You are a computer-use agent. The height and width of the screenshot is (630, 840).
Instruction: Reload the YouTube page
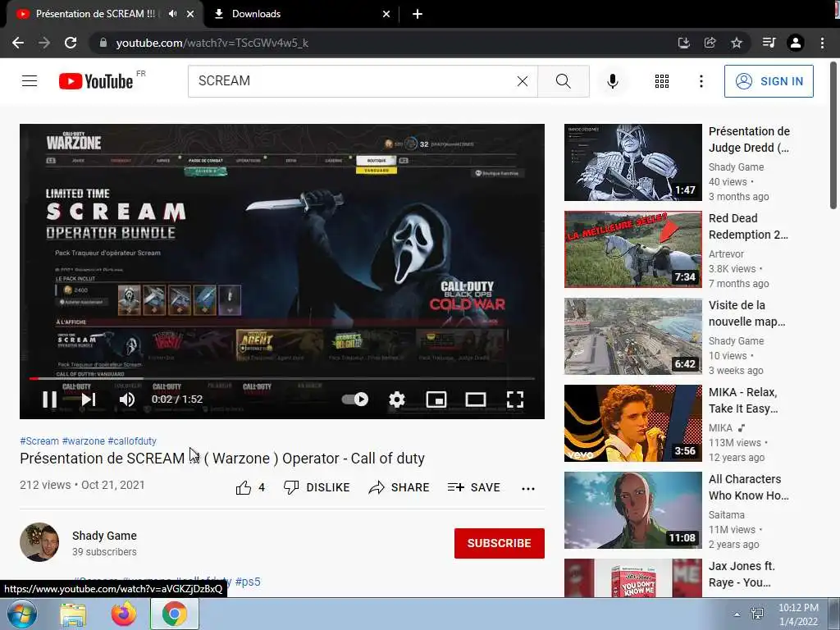tap(71, 43)
